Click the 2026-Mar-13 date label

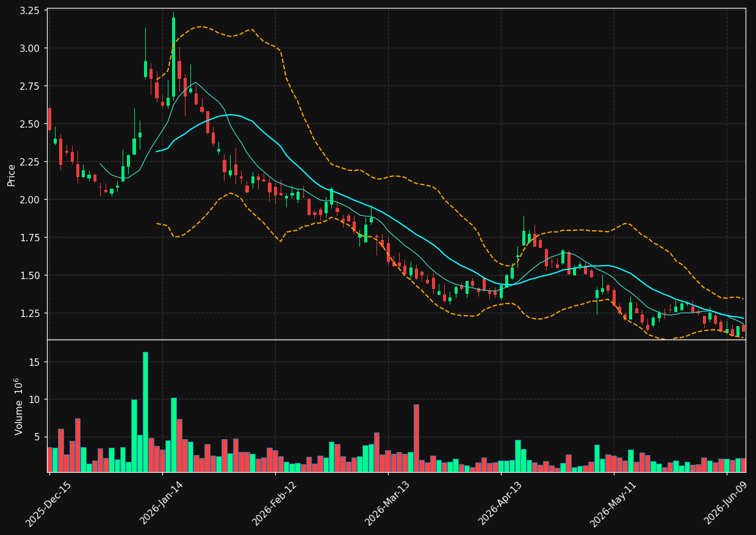pos(386,504)
